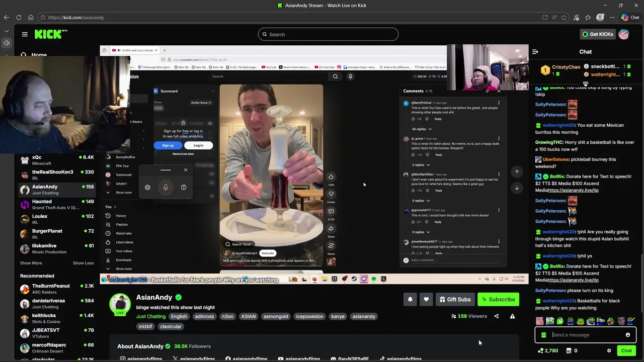
Task: Open CrissytyChan top gifter entry
Action: [x=560, y=70]
